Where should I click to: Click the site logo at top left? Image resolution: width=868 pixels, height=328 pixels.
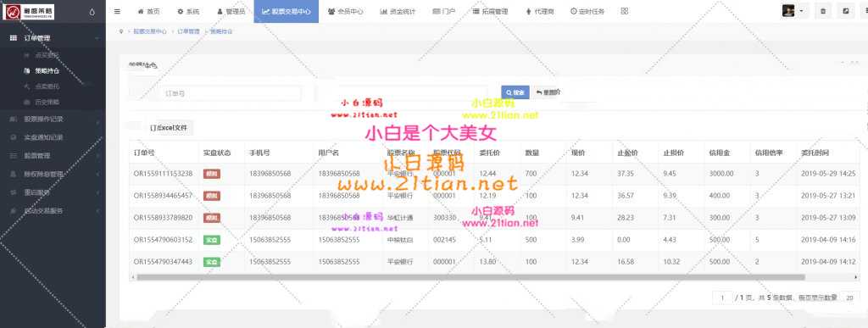pyautogui.click(x=28, y=11)
